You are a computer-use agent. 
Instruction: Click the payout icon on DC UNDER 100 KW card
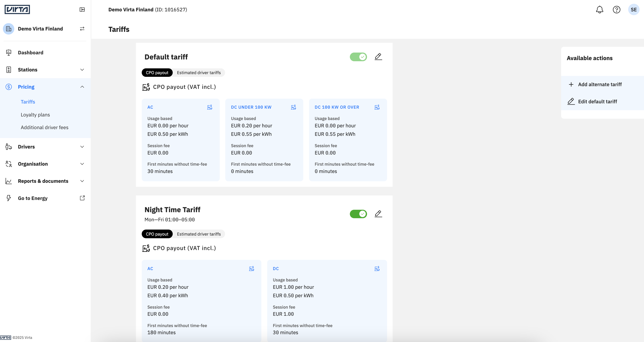[x=293, y=107]
